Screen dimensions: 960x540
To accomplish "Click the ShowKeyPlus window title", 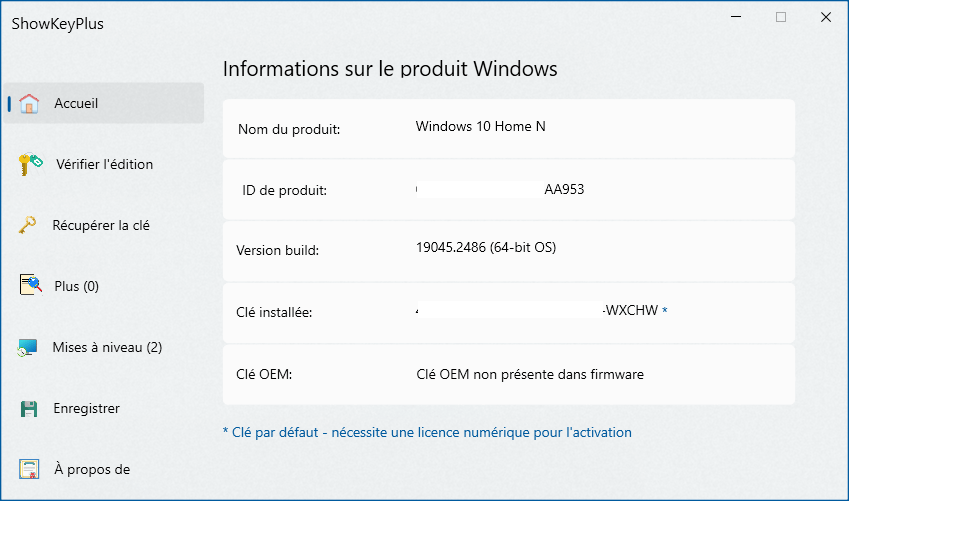I will point(58,24).
